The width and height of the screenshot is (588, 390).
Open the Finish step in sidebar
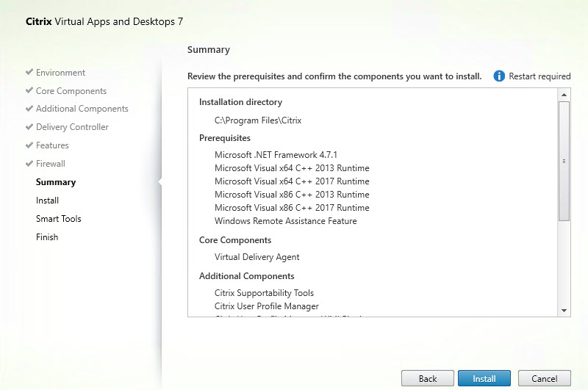click(x=47, y=237)
